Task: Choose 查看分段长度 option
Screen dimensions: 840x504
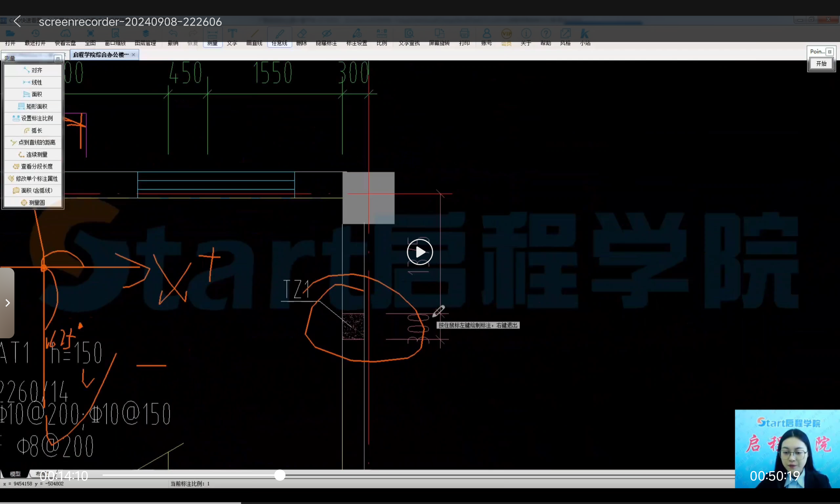Action: 33,166
